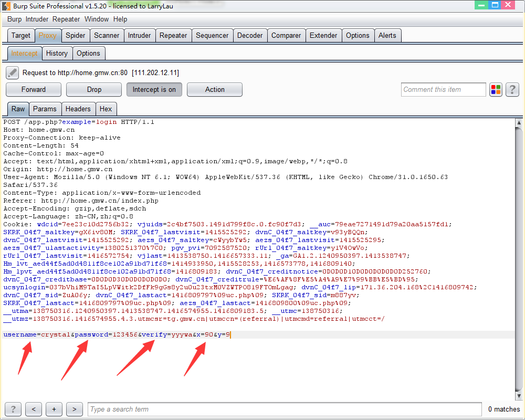Click scrollbar up arrow in request view
Image resolution: width=525 pixels, height=420 pixels.
tap(519, 122)
